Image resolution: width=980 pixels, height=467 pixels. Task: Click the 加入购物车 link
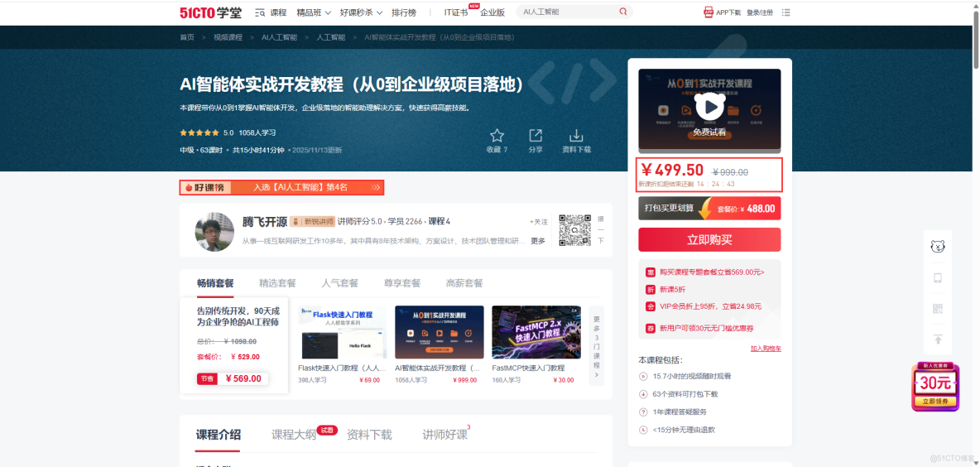pos(766,349)
